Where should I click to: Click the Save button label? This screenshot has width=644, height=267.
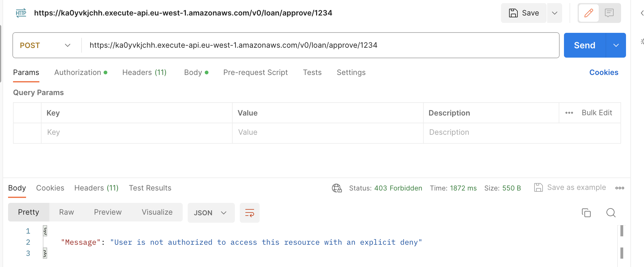coord(530,13)
